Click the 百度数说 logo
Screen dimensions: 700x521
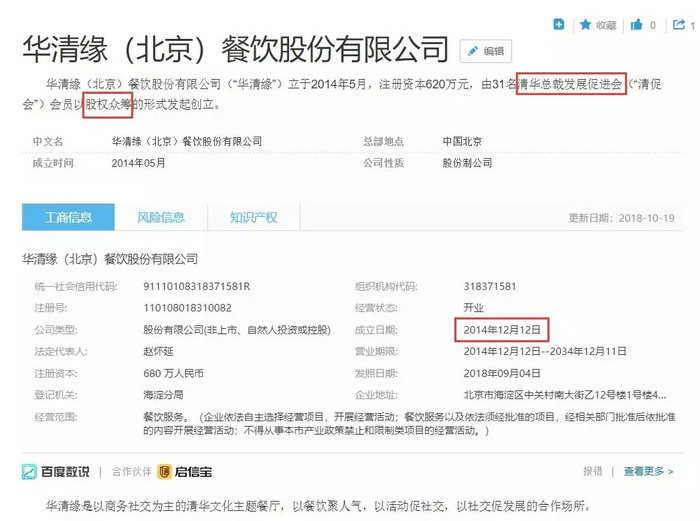56,471
